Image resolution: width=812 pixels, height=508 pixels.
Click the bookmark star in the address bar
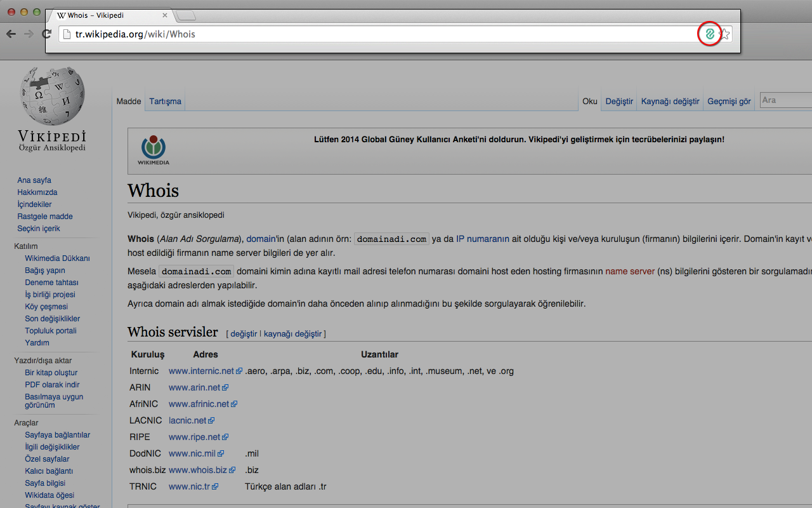[724, 34]
